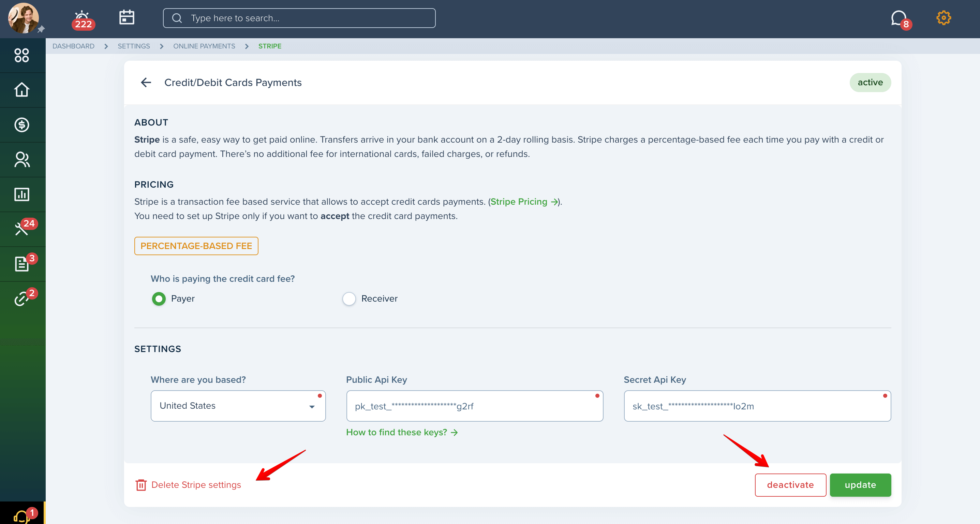The image size is (980, 524).
Task: Click the Delete Stripe settings link
Action: tap(196, 485)
